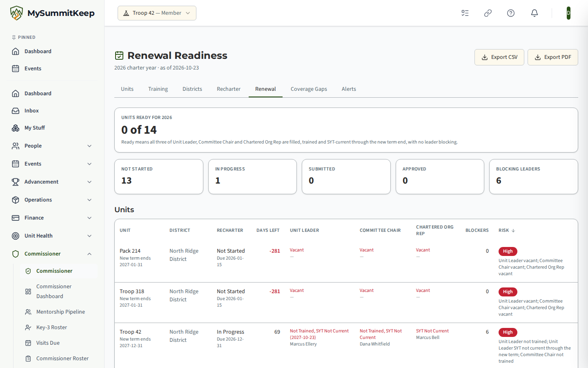Click Pack 214 unit name

(130, 251)
